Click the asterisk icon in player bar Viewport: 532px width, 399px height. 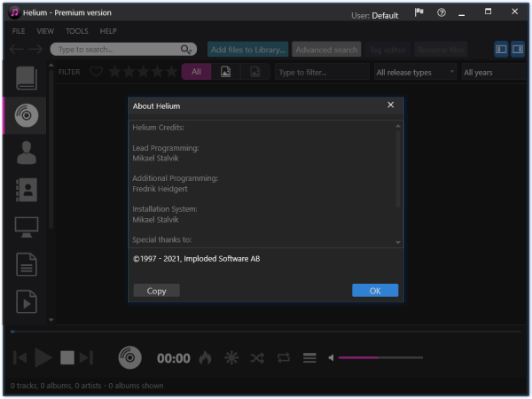pyautogui.click(x=231, y=357)
